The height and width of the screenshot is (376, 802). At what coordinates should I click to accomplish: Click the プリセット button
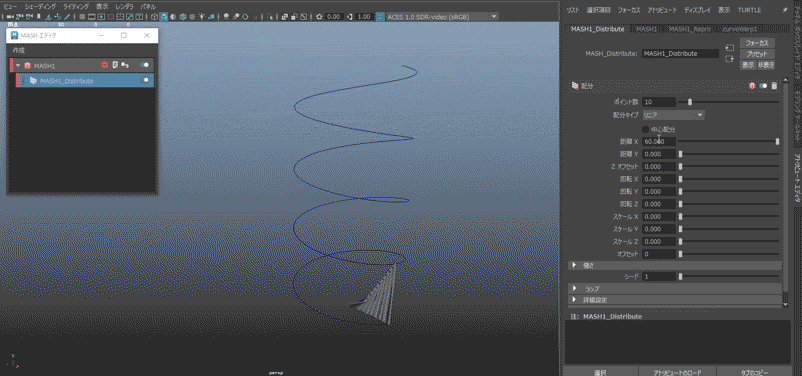pyautogui.click(x=757, y=54)
